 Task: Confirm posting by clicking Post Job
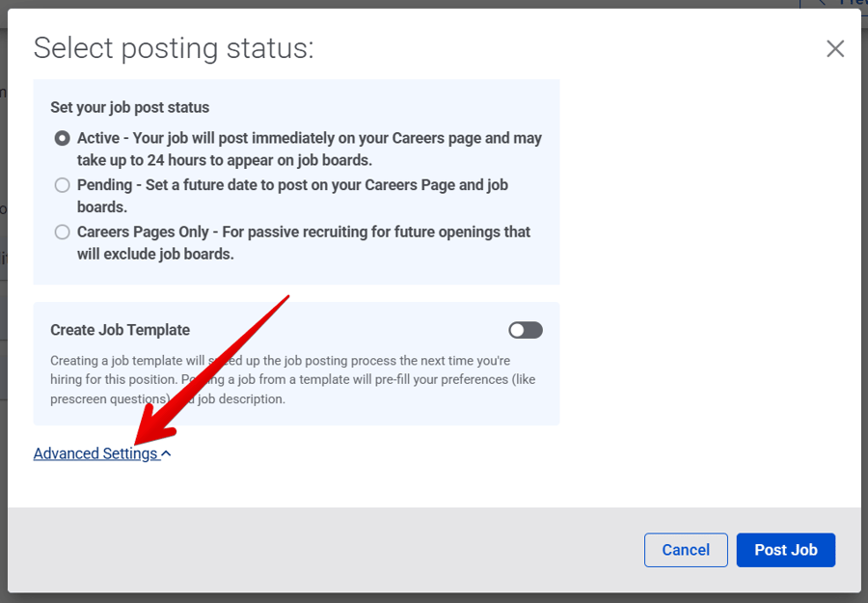(x=785, y=550)
